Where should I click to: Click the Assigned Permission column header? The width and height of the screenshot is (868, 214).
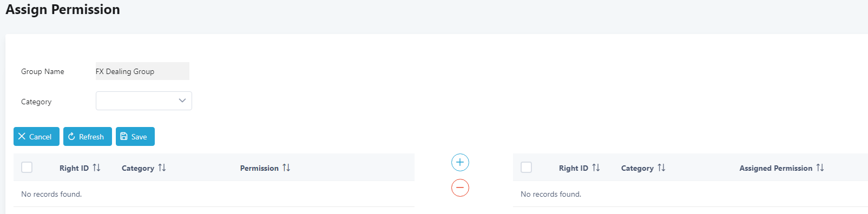[x=776, y=168]
